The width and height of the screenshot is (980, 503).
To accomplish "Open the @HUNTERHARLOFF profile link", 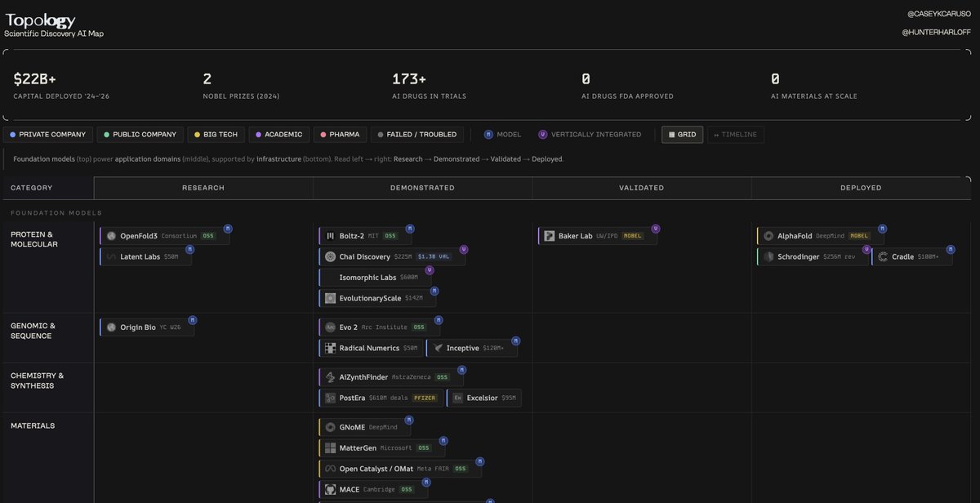I will click(x=934, y=32).
